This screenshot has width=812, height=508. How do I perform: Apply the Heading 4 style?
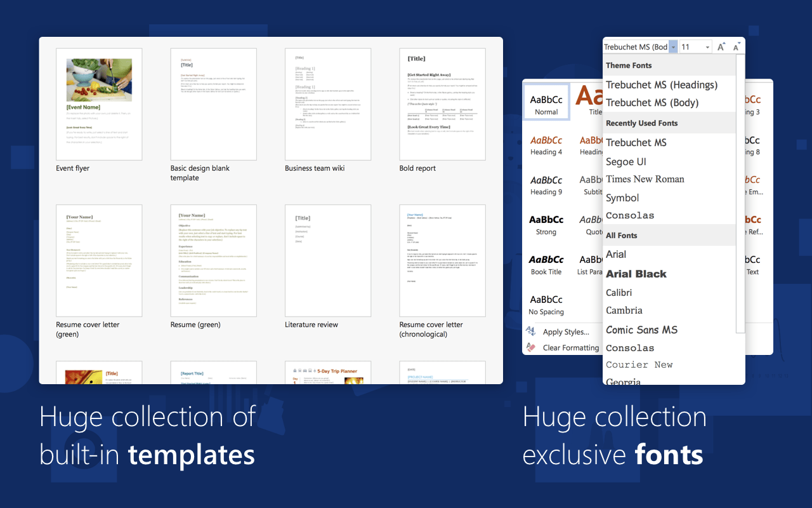click(546, 145)
